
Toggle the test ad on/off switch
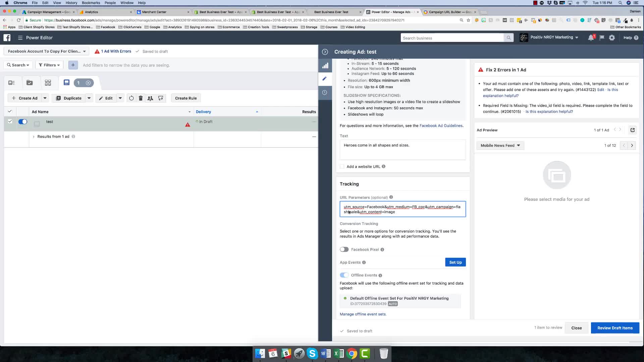point(23,122)
